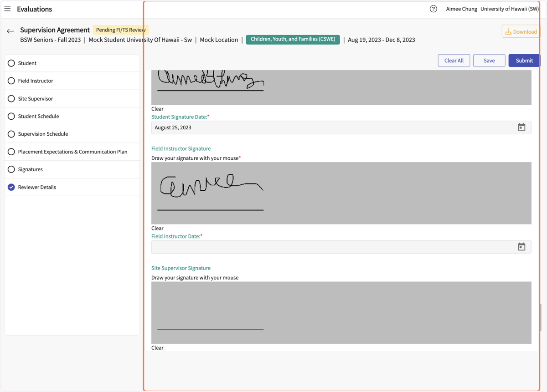Click BSW Seniors - Fall 2023 text
Screen dimensions: 547x392
click(50, 40)
